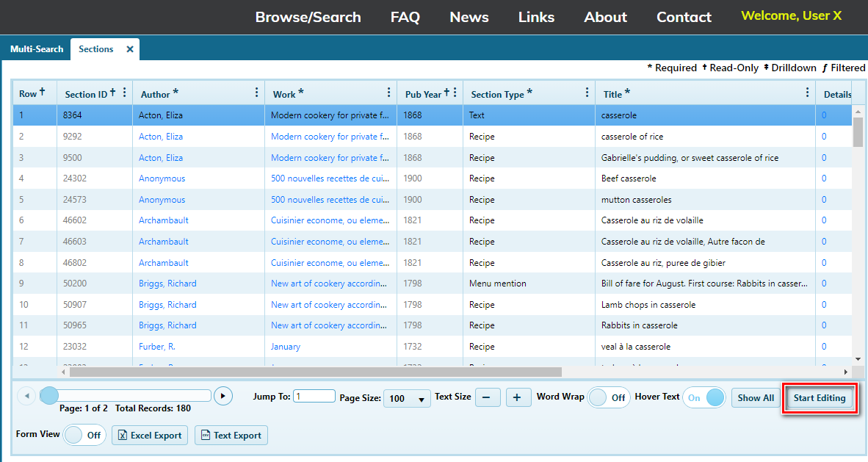The image size is (868, 462).
Task: Expand the Page Size dropdown
Action: coord(407,398)
